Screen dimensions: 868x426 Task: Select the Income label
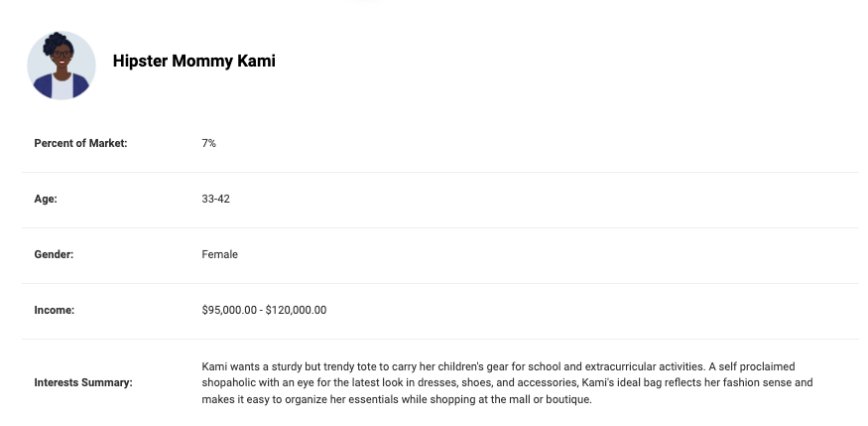point(55,310)
